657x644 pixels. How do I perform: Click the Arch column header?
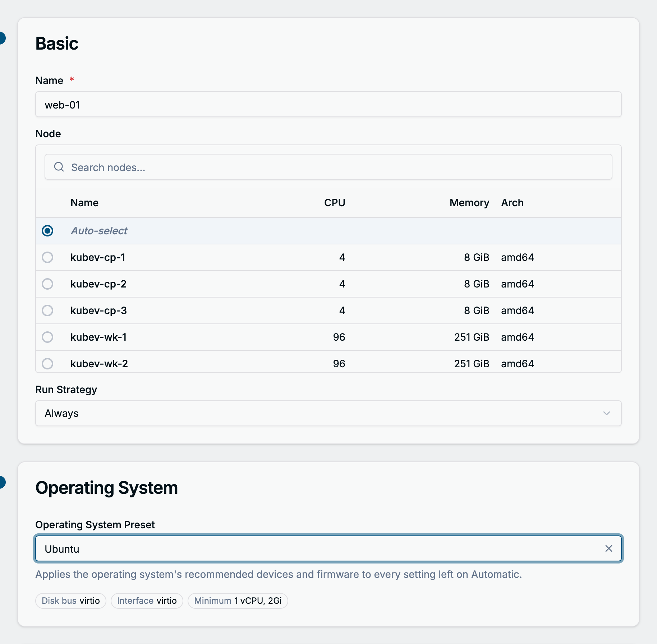[x=512, y=203]
